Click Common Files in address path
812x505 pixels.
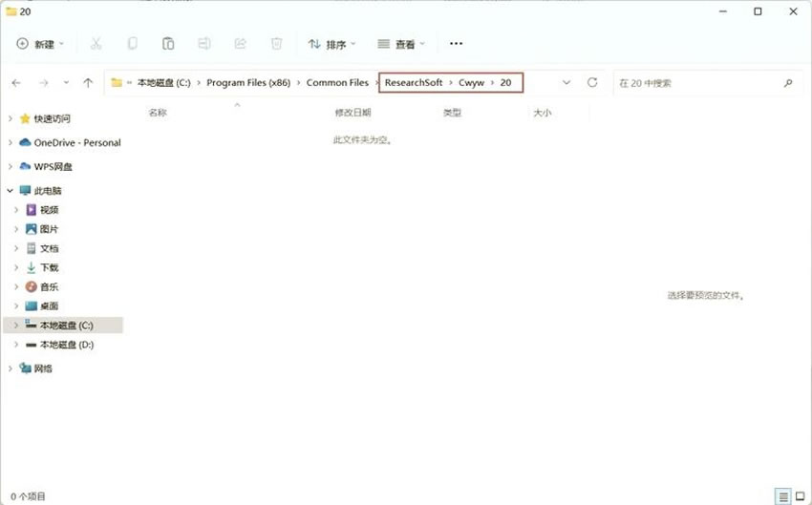(337, 83)
